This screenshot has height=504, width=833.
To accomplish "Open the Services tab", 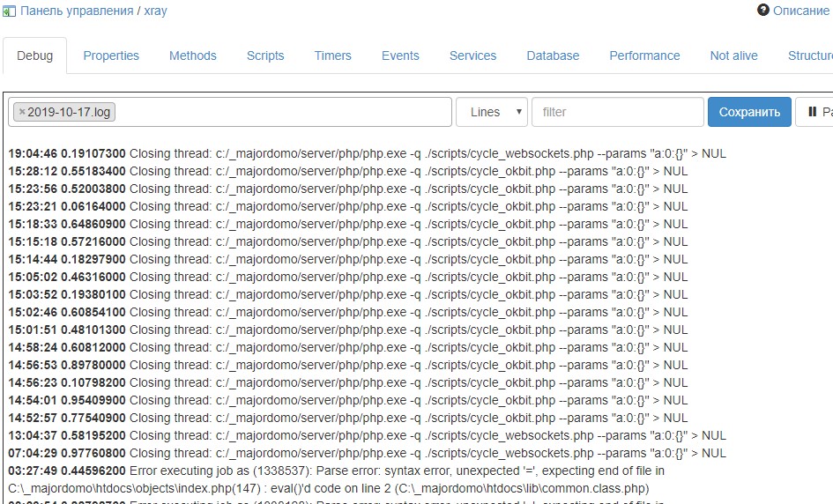I will [x=472, y=56].
